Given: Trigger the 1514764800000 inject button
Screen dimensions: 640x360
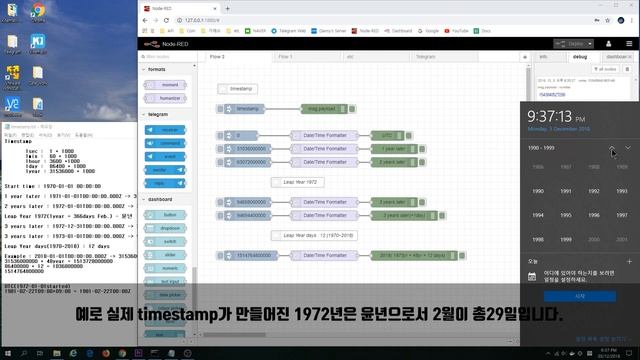Looking at the screenshot, I should click(220, 256).
